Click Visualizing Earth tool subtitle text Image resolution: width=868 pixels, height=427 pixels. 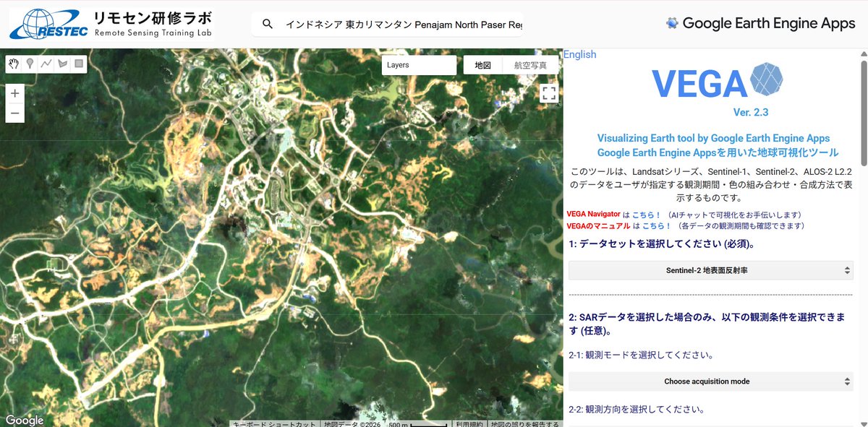click(x=713, y=138)
